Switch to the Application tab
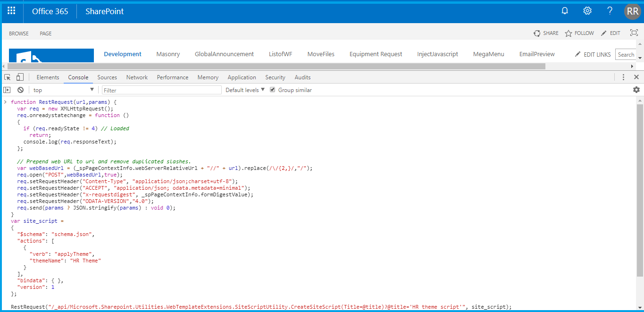Screen dimensions: 644x312 tap(242, 77)
